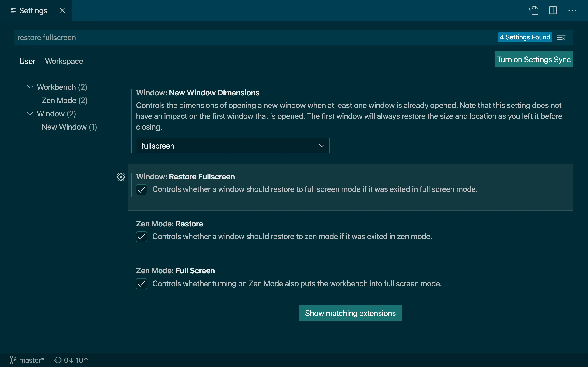
Task: Open gear menu for Restore Fullscreen setting
Action: click(x=121, y=177)
